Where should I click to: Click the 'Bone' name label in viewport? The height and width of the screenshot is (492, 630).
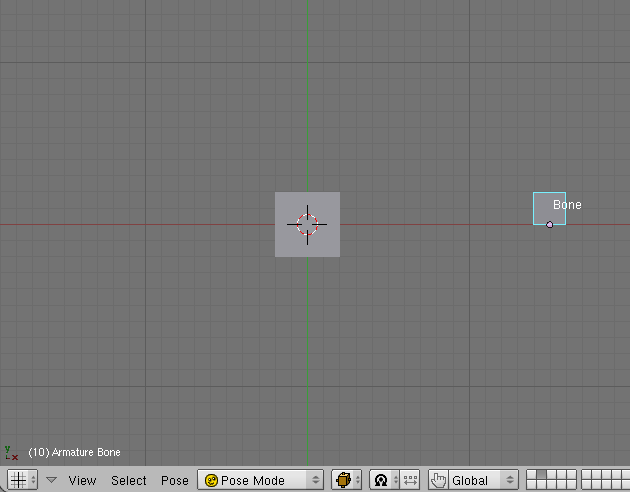tap(567, 205)
